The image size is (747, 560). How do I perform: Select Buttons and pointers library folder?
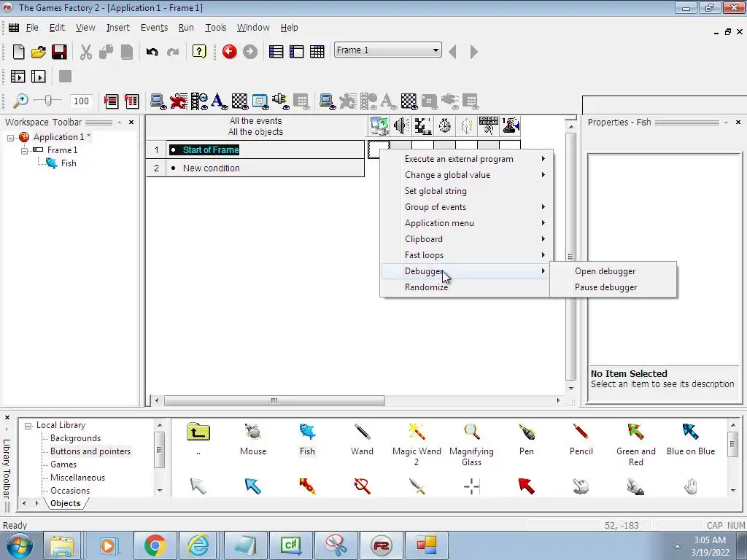90,451
